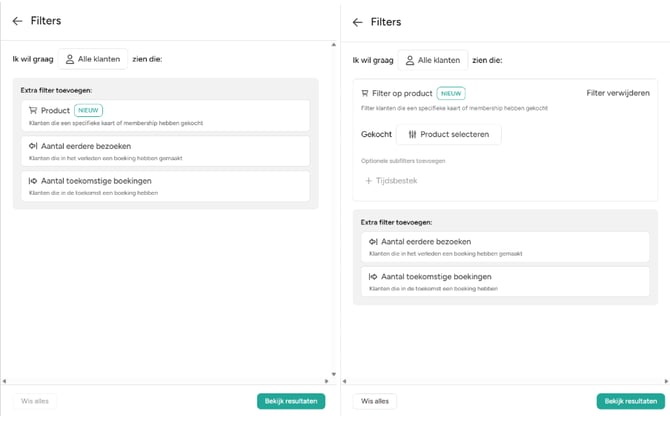Click the back arrow in the right Filters panel
This screenshot has height=437, width=670.
[357, 21]
